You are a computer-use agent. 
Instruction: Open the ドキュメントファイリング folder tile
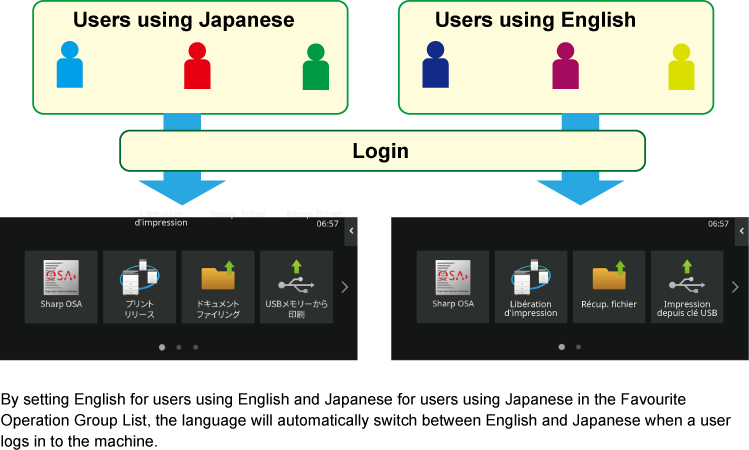(217, 286)
